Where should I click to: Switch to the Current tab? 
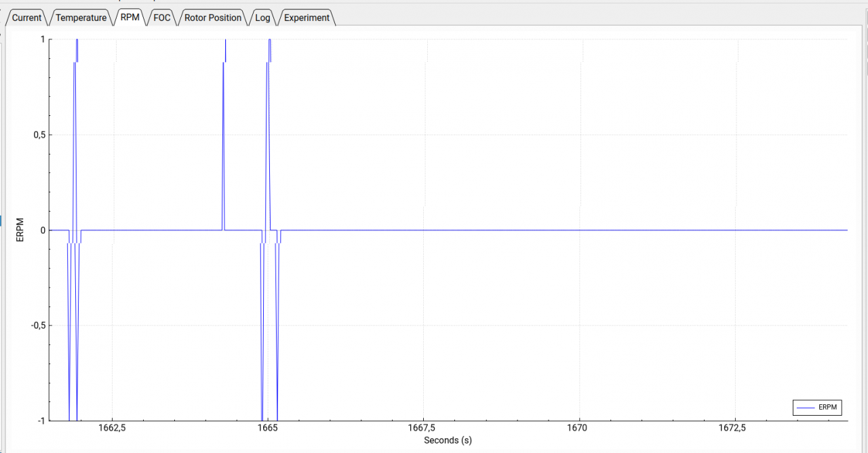pyautogui.click(x=27, y=18)
